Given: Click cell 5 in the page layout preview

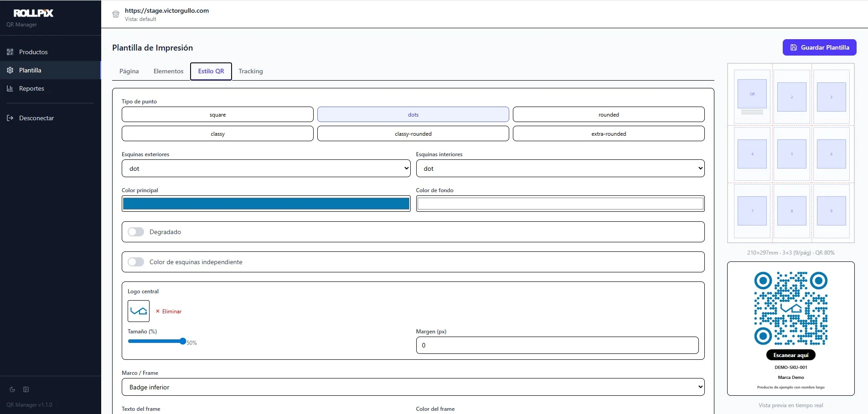Looking at the screenshot, I should pyautogui.click(x=792, y=154).
